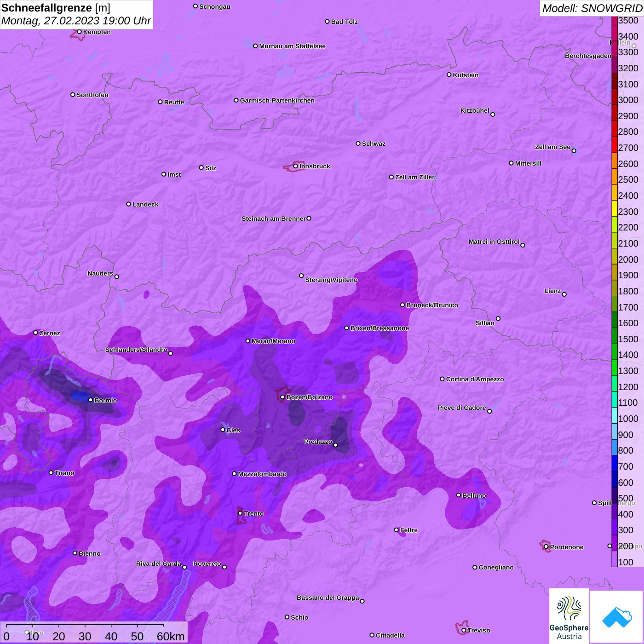This screenshot has width=644, height=644.
Task: Click the date "Montag, 27.02.2023 19:00 Uhr"
Action: click(x=76, y=21)
